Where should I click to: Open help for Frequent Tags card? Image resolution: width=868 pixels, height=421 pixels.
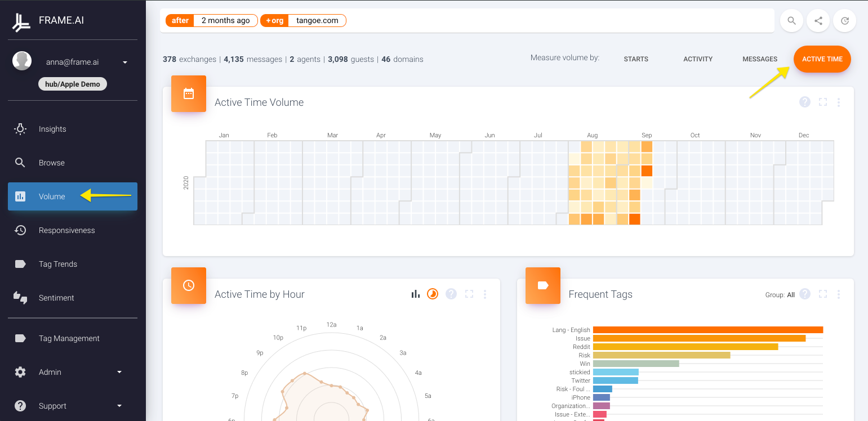[x=805, y=294]
